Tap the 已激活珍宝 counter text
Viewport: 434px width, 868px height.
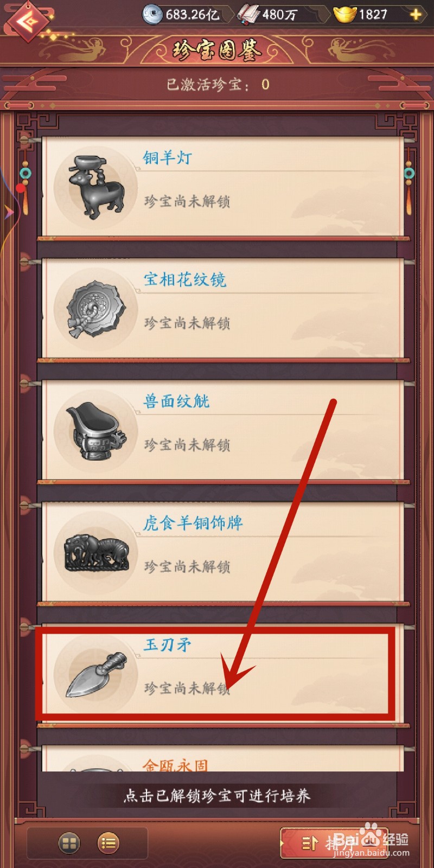pos(218,84)
